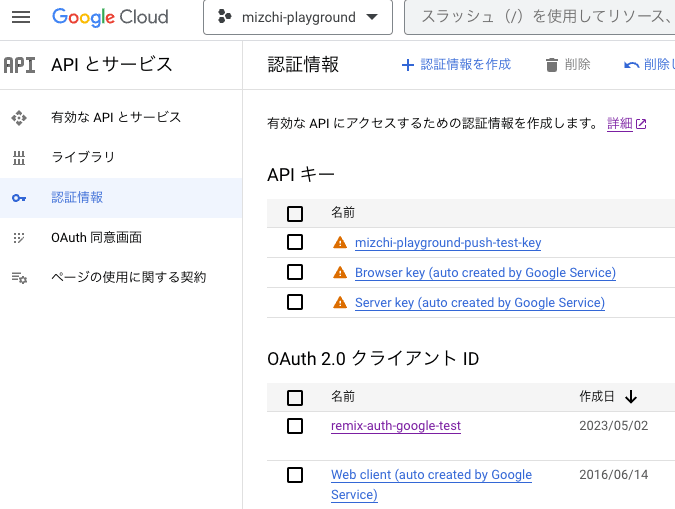Screen dimensions: 675x509
Task: Check the mizchi-playground-push-test-key row checkbox
Action: coord(295,242)
